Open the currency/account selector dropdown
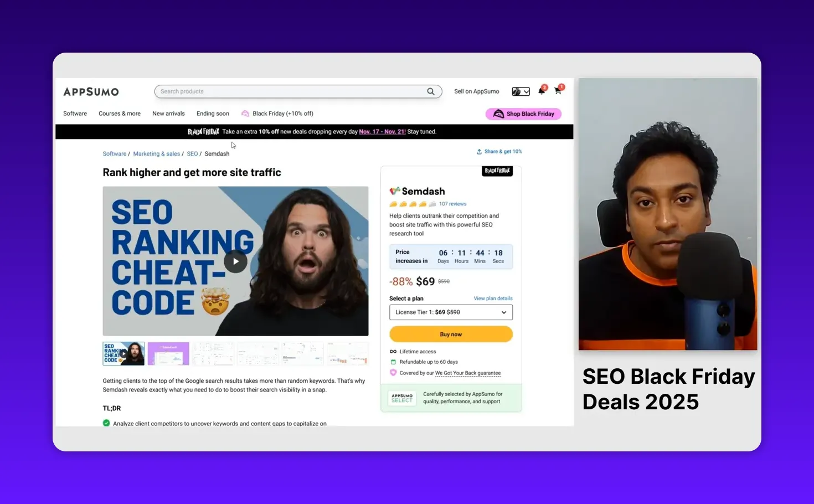The height and width of the screenshot is (504, 814). pos(521,91)
